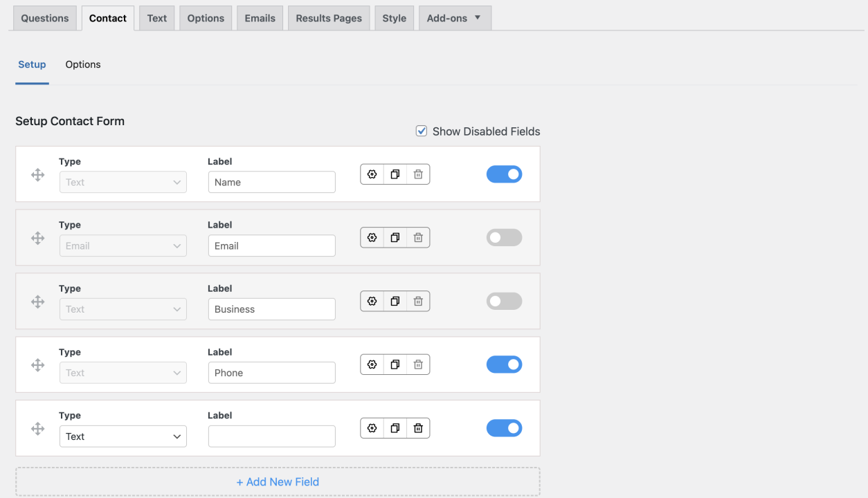Delete the Name field
868x498 pixels.
418,174
